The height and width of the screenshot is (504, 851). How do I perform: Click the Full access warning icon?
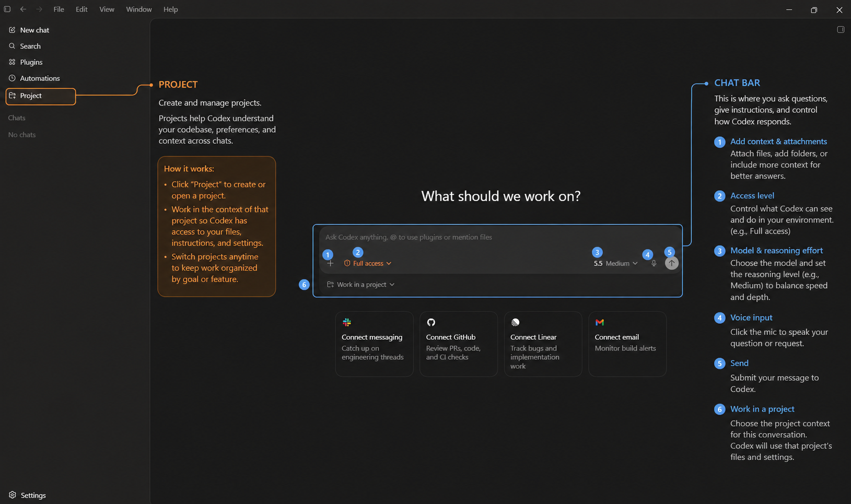click(347, 263)
